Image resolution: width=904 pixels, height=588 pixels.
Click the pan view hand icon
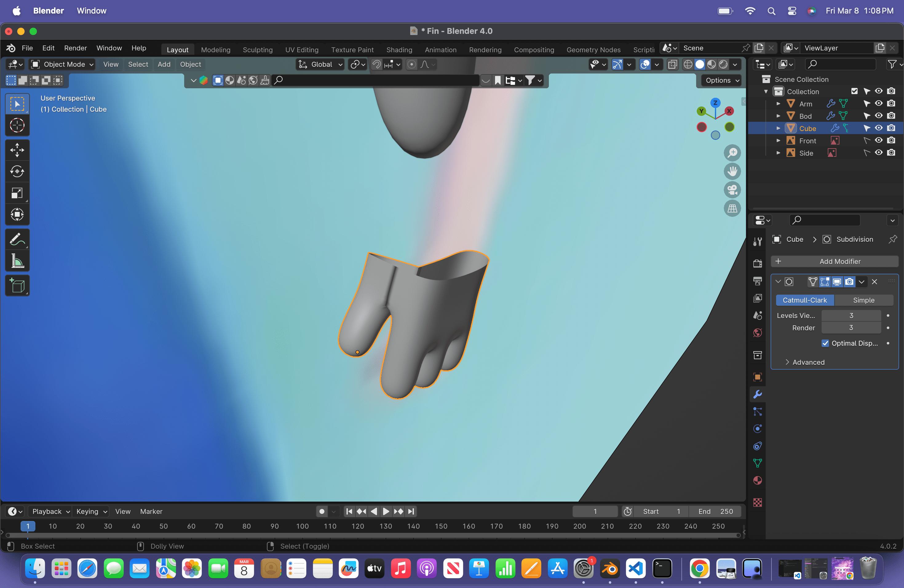[x=732, y=171]
